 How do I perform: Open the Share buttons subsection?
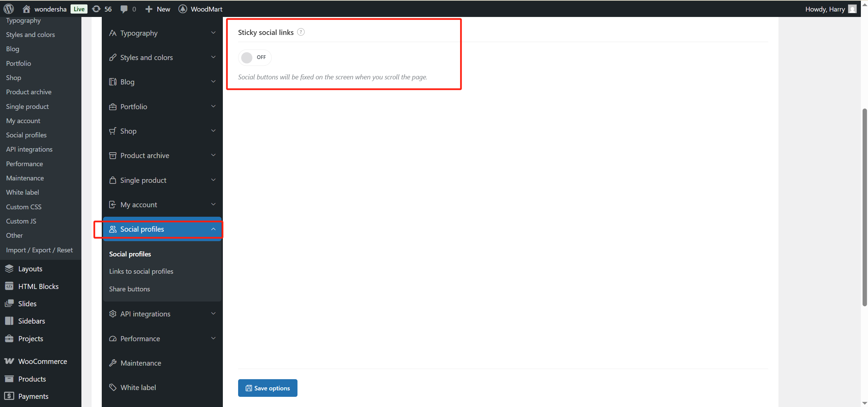tap(129, 289)
